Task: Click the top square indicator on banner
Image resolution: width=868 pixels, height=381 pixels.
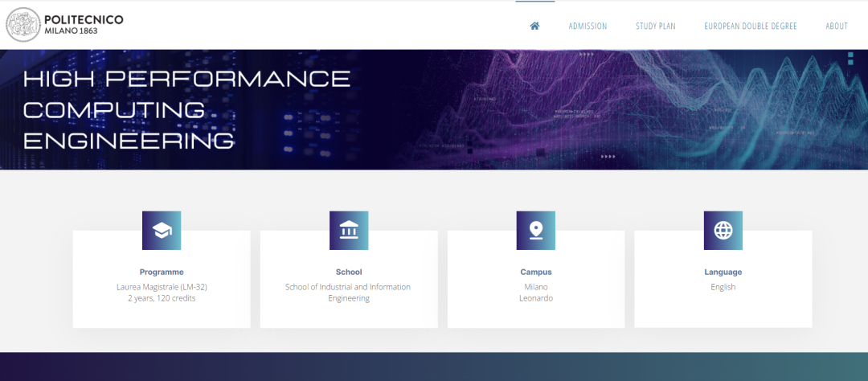Action: point(850,54)
